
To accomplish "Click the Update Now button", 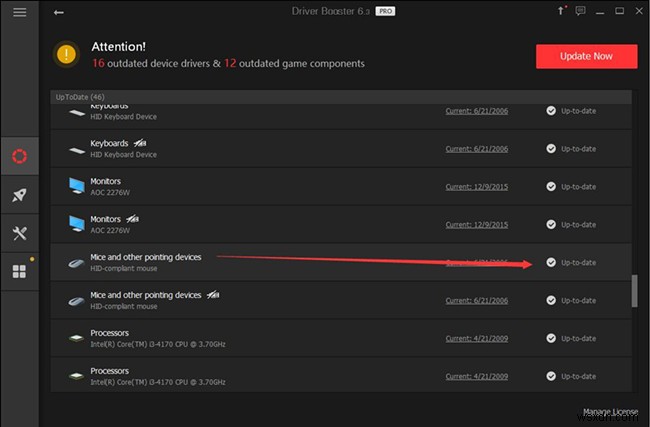I will 587,56.
